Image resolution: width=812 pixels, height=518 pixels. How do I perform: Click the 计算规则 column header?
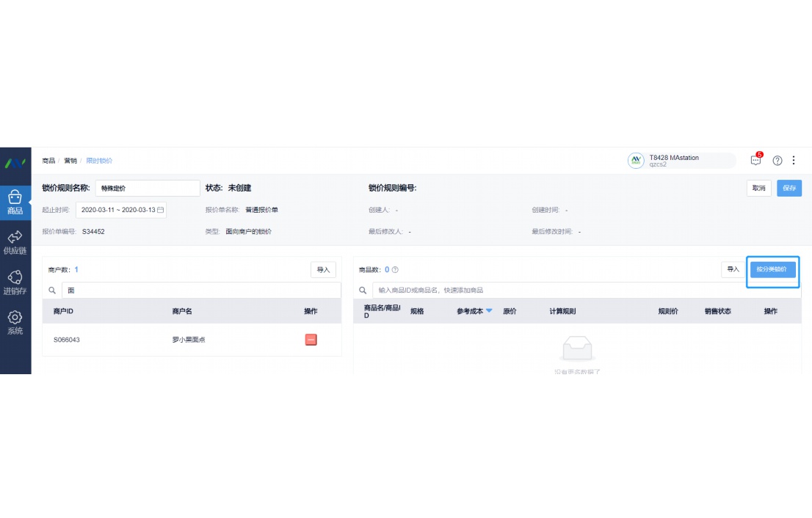pos(562,311)
